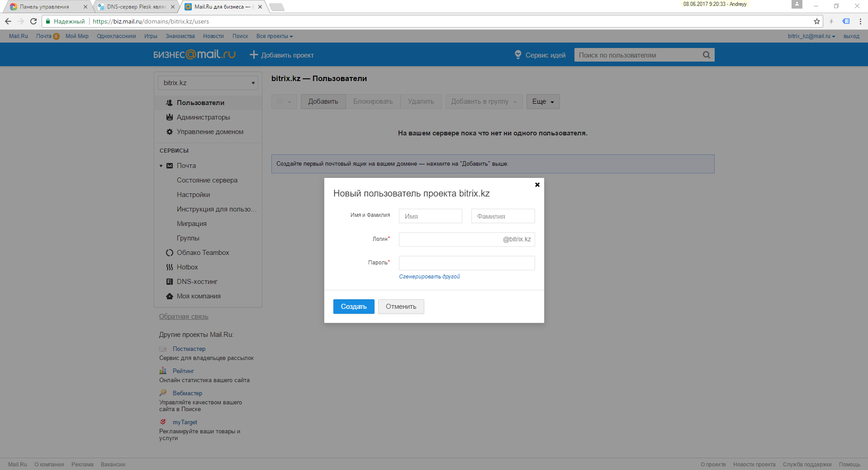Click the Пользователи people icon
This screenshot has height=470, width=868.
[169, 103]
